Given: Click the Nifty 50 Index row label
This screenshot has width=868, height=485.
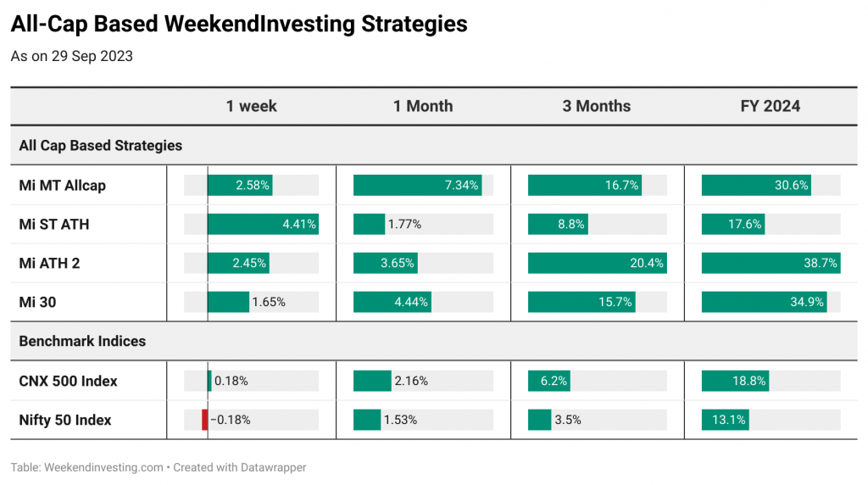Looking at the screenshot, I should click(x=64, y=421).
